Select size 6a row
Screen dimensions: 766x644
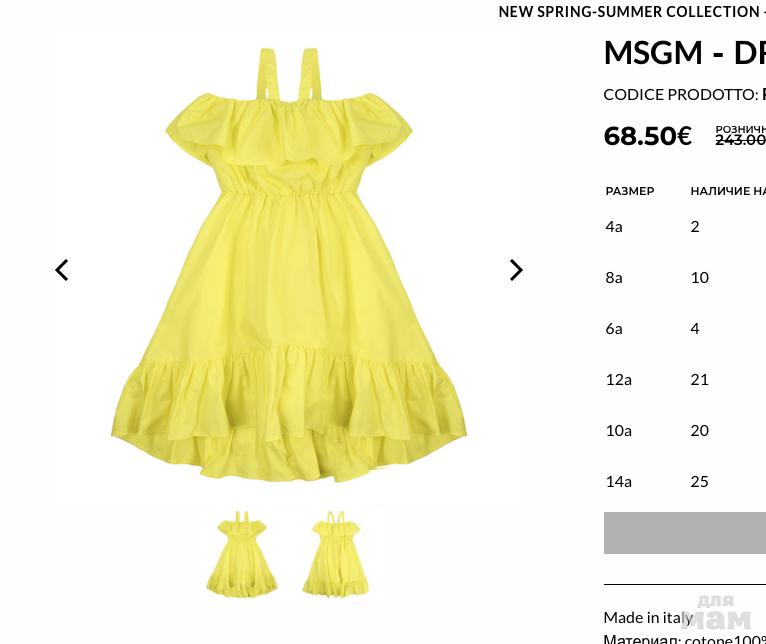685,328
